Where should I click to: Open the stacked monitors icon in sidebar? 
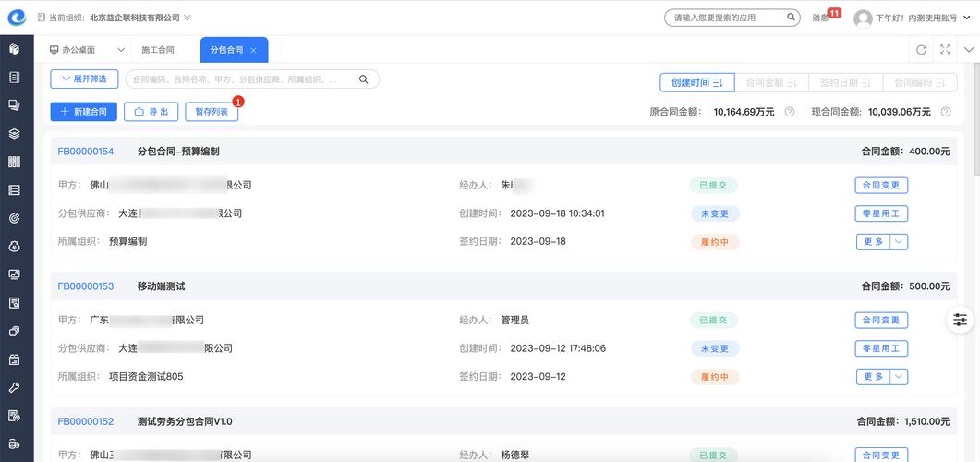tap(14, 105)
